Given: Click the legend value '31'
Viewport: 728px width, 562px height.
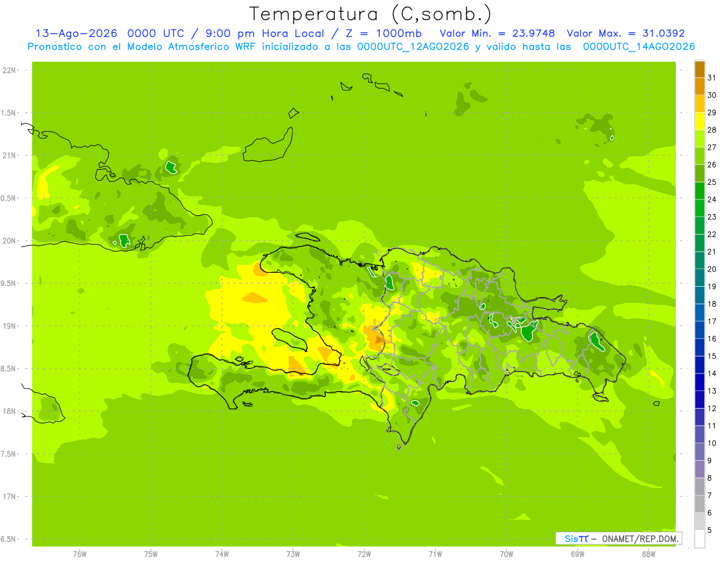Looking at the screenshot, I should [x=712, y=78].
